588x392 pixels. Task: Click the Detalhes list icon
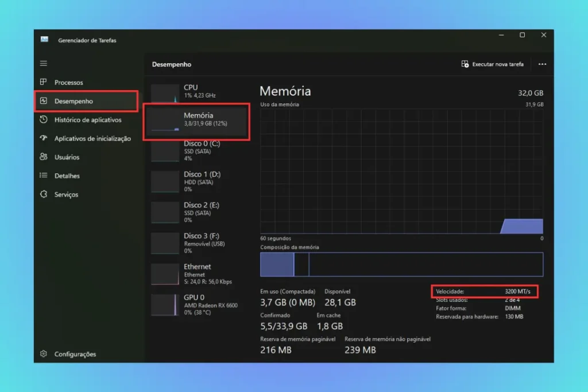(44, 175)
